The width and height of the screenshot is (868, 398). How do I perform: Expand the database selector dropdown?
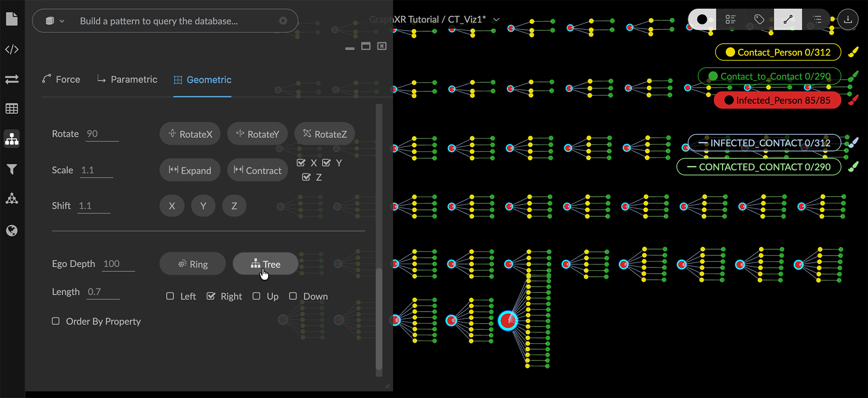pos(55,21)
